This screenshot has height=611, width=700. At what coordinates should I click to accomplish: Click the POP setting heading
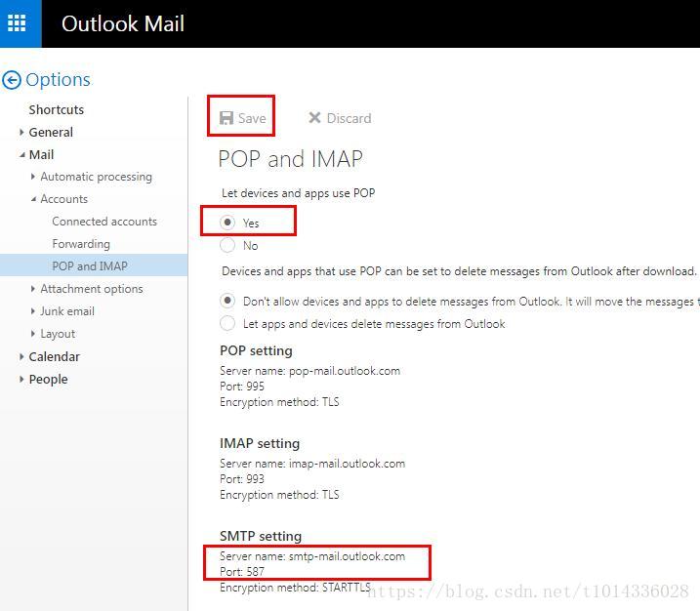(256, 350)
